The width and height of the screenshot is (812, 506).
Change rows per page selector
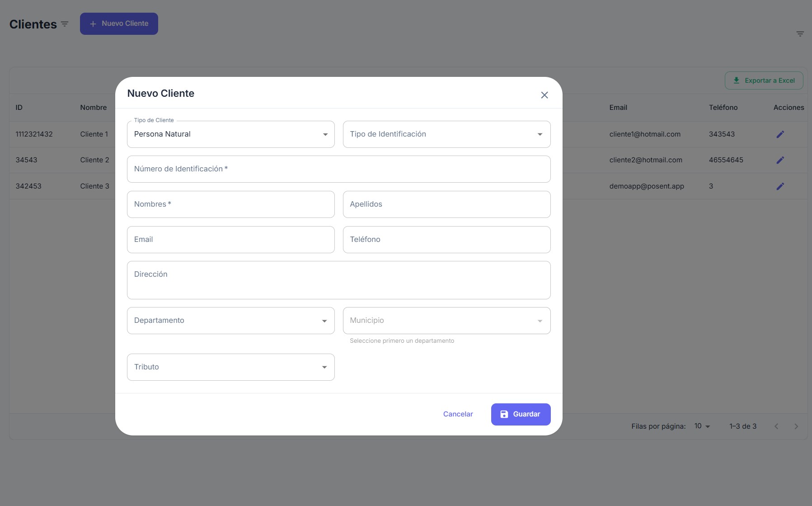pyautogui.click(x=702, y=426)
